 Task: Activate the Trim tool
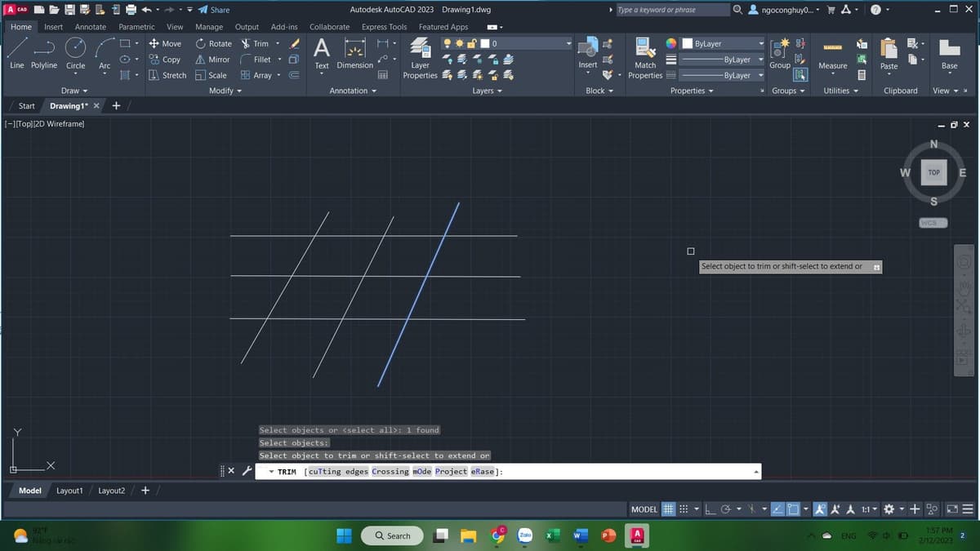tap(255, 43)
